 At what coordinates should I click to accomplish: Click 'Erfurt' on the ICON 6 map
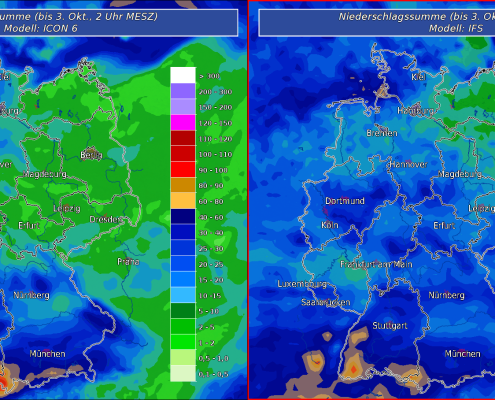(x=29, y=226)
